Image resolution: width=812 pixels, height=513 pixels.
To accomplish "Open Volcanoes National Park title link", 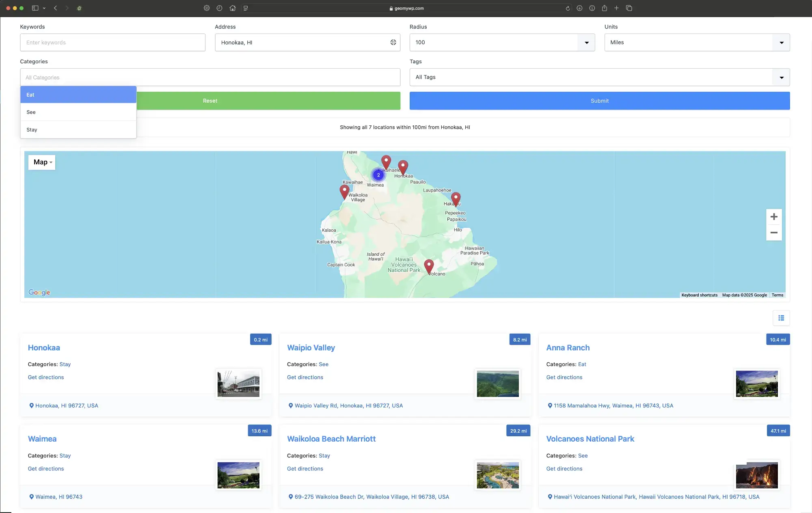I will [x=590, y=439].
